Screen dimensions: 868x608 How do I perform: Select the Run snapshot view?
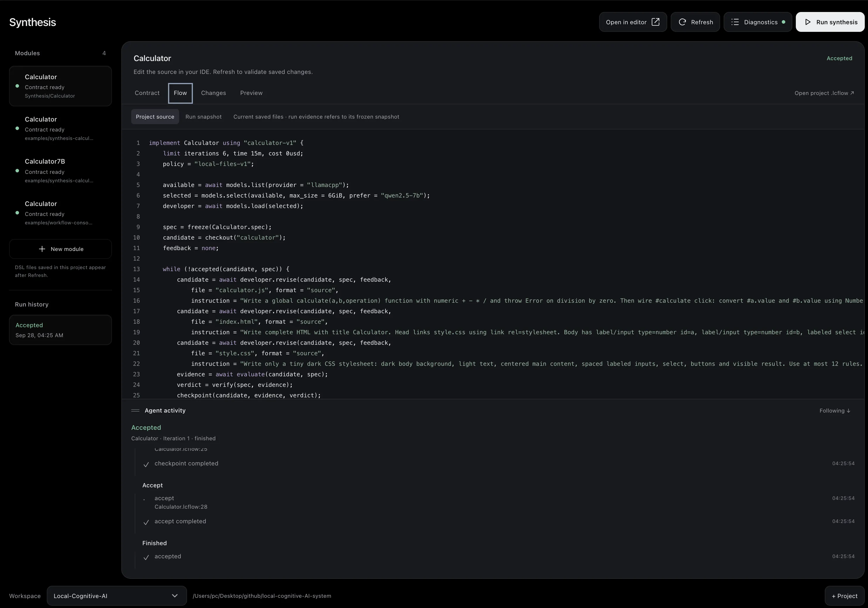(x=203, y=117)
